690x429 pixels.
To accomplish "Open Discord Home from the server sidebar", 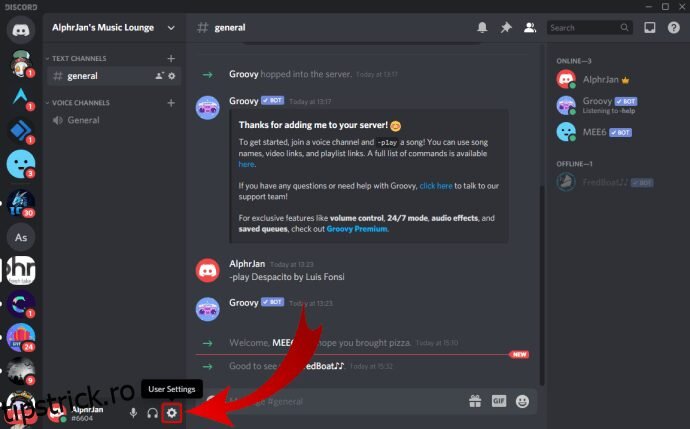I will tap(21, 29).
